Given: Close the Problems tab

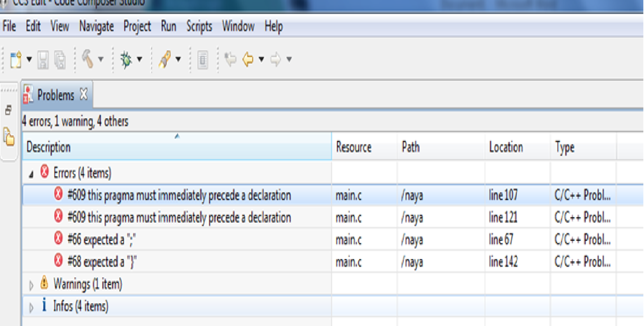Looking at the screenshot, I should coord(84,94).
